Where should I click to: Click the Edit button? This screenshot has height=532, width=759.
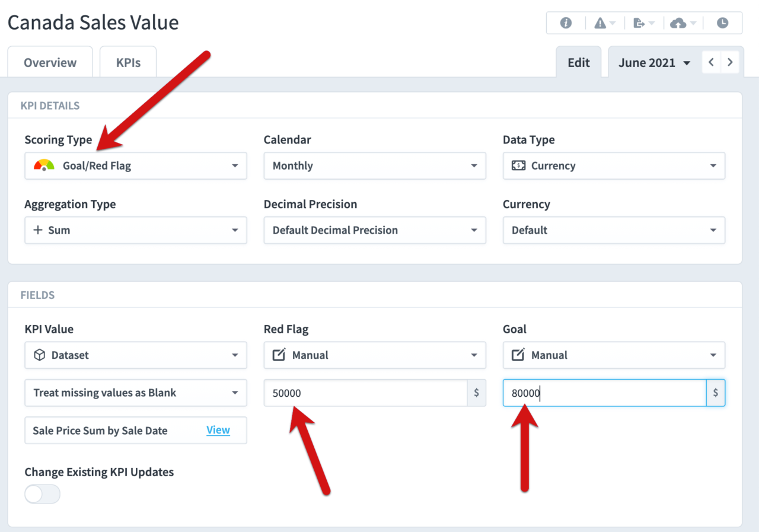coord(578,62)
